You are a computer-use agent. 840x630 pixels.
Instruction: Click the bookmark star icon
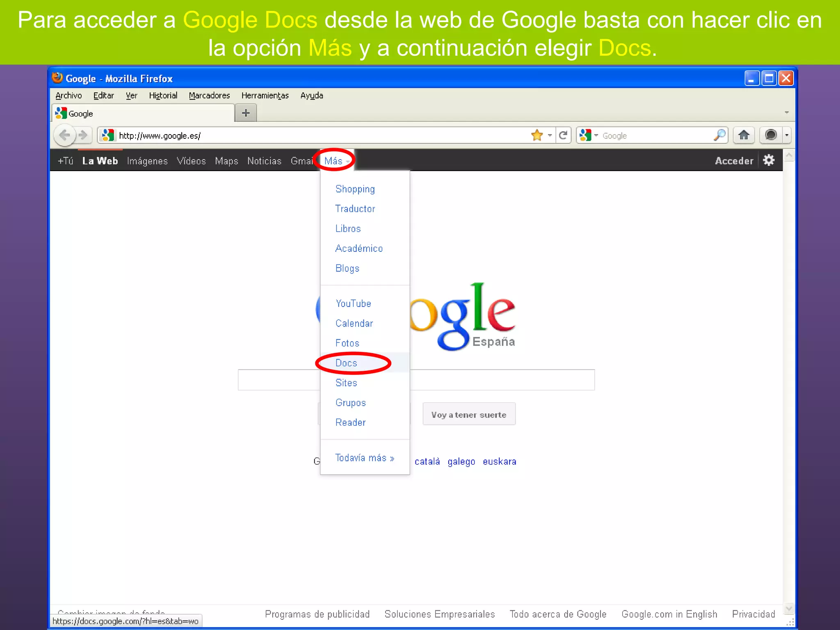click(536, 135)
